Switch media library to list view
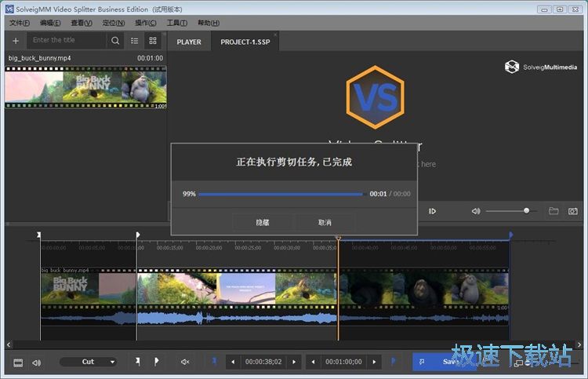Image resolution: width=588 pixels, height=379 pixels. click(135, 41)
